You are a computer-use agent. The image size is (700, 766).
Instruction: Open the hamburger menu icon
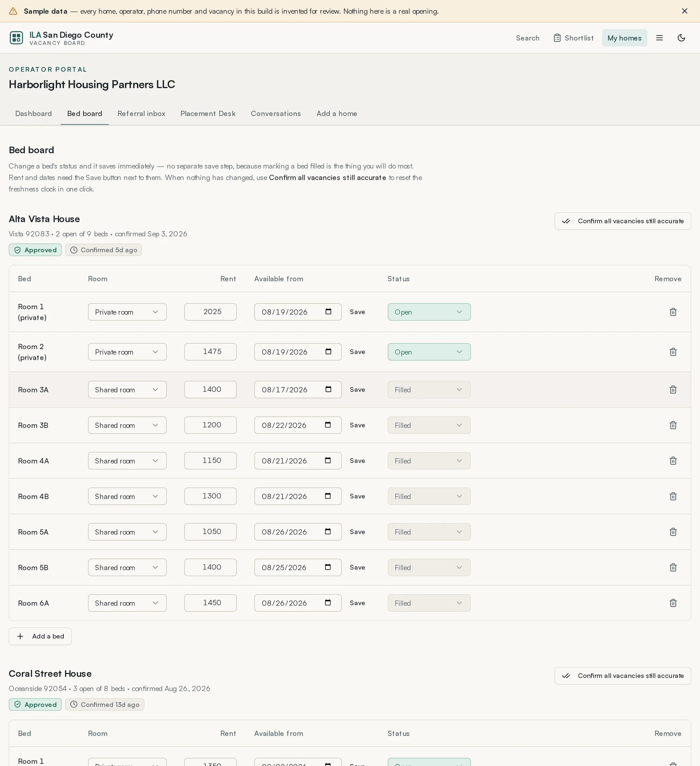click(x=660, y=38)
